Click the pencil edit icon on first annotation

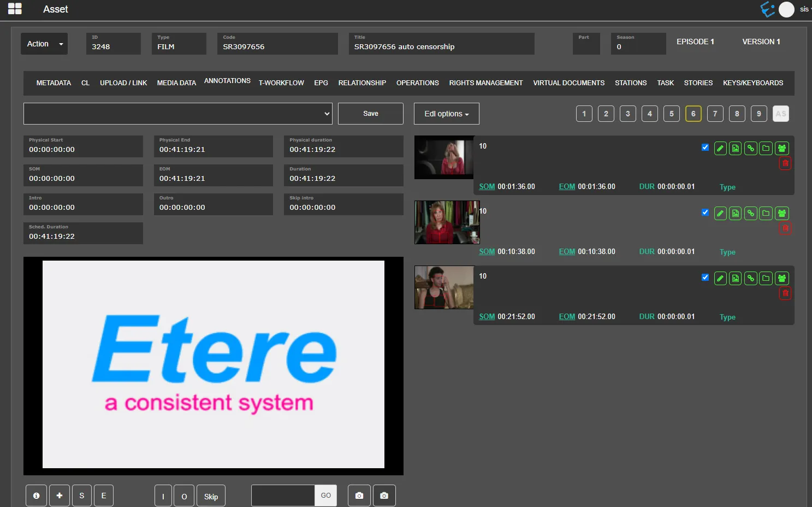[720, 149]
